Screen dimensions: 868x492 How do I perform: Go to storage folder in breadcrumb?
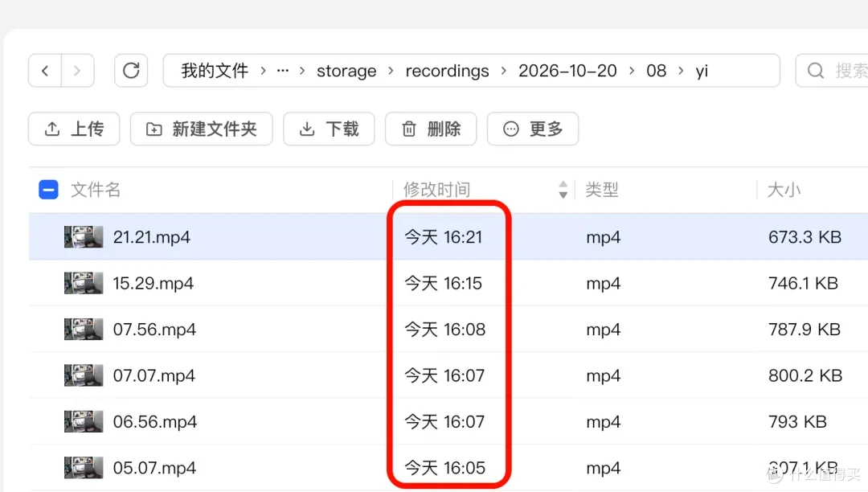tap(346, 71)
